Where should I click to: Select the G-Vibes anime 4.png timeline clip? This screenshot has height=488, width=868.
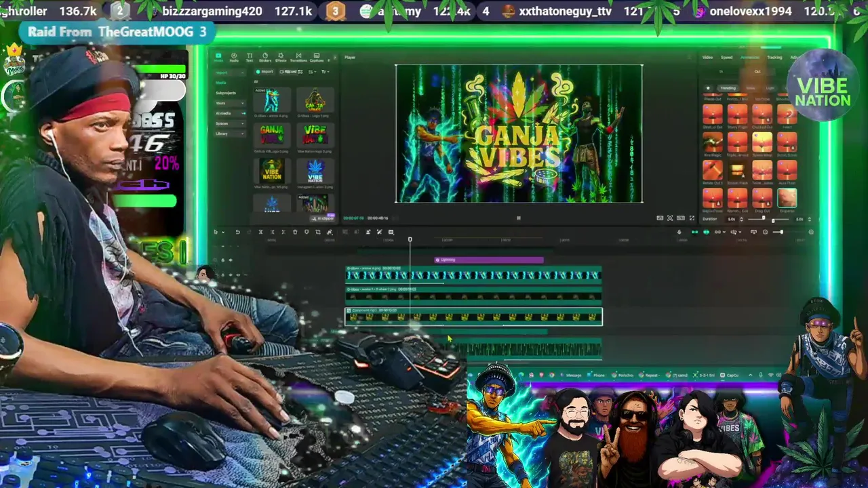(x=473, y=274)
